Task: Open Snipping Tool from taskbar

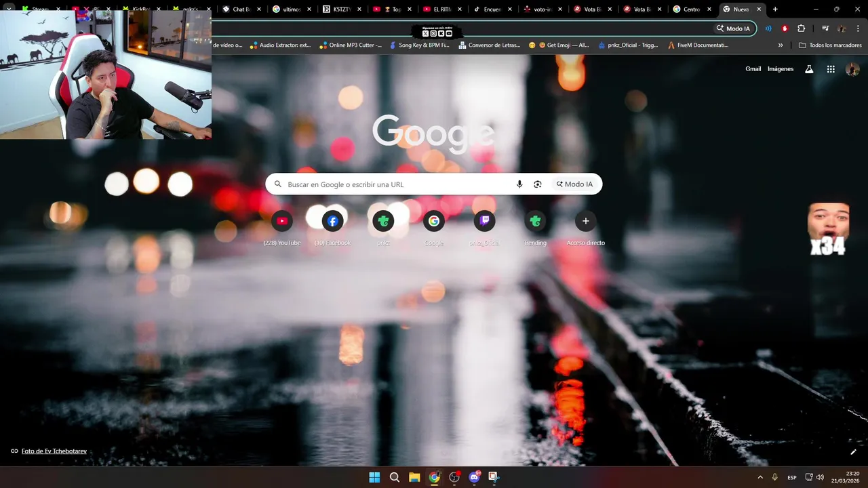Action: [494, 477]
